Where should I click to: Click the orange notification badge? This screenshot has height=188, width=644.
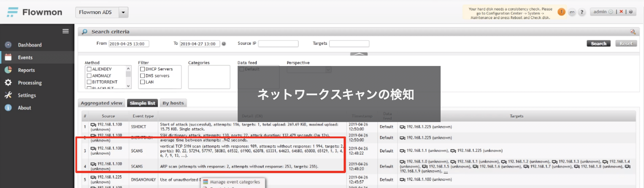coord(561,12)
